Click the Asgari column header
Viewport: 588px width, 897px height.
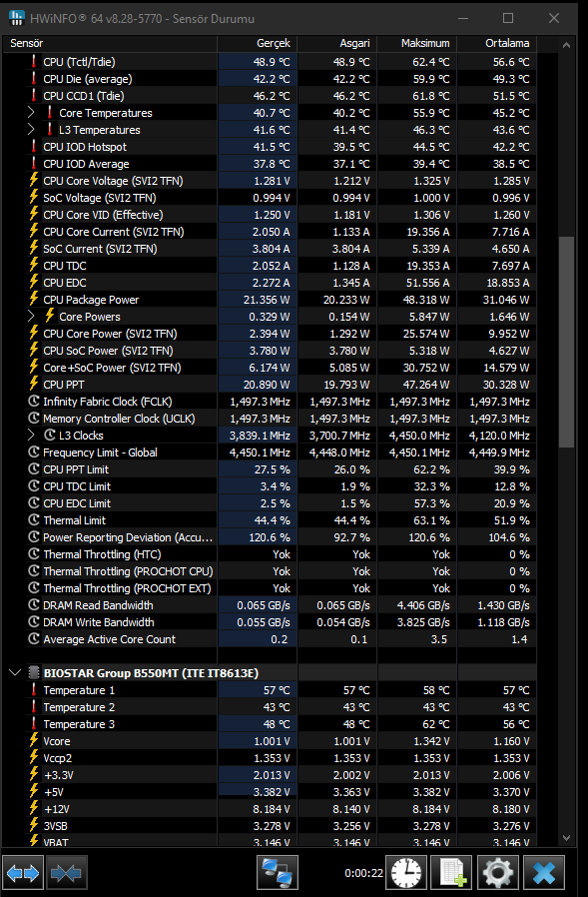pos(336,44)
